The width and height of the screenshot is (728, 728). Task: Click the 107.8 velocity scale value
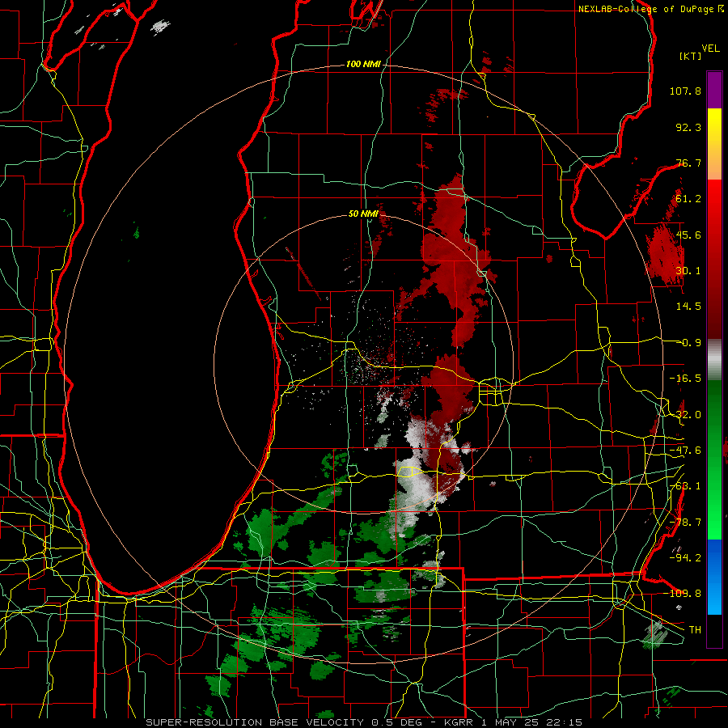click(685, 91)
